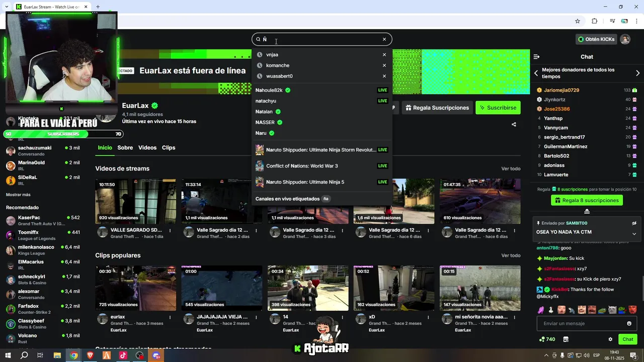Click Regala 8 suscripciones button

point(587,201)
